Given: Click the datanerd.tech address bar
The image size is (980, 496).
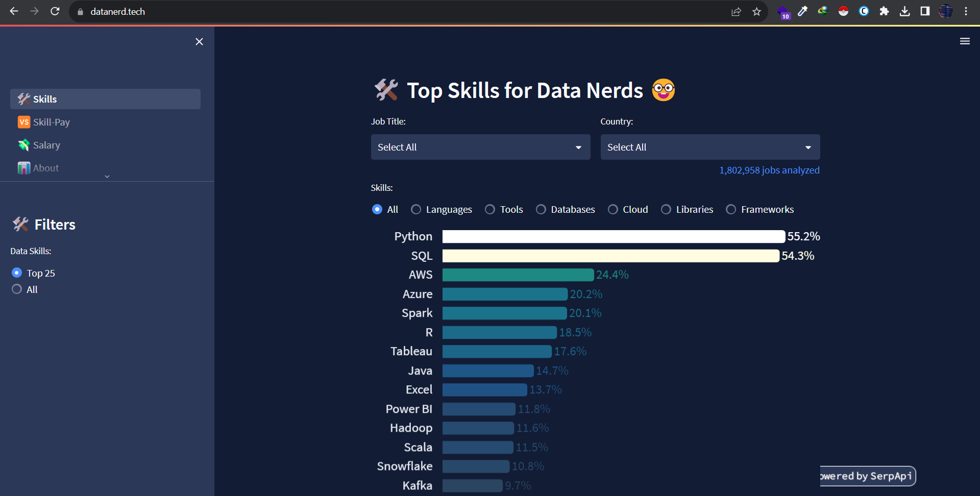Looking at the screenshot, I should point(398,11).
